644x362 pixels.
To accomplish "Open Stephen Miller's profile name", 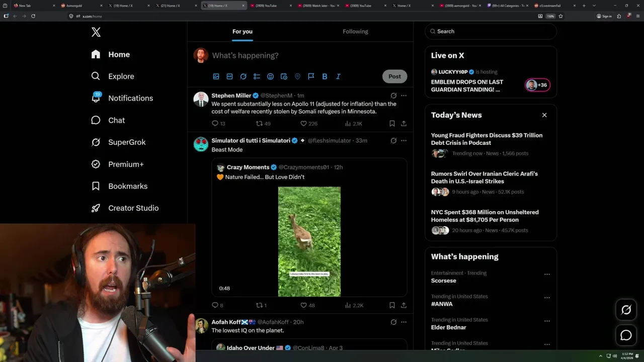I will [231, 96].
